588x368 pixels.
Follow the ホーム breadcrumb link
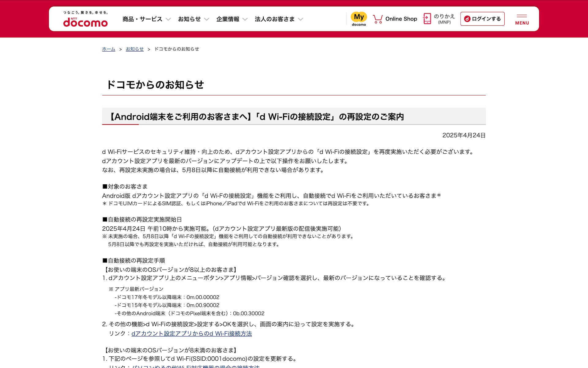coord(108,49)
